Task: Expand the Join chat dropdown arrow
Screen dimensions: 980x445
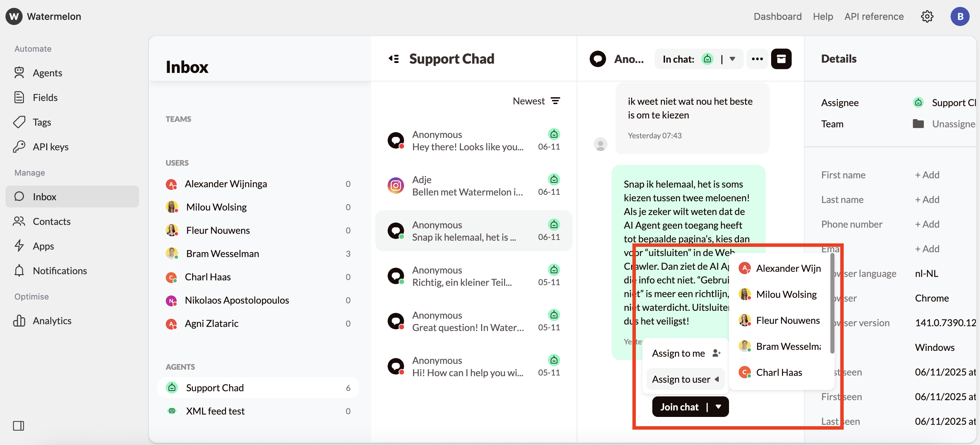Action: point(718,407)
